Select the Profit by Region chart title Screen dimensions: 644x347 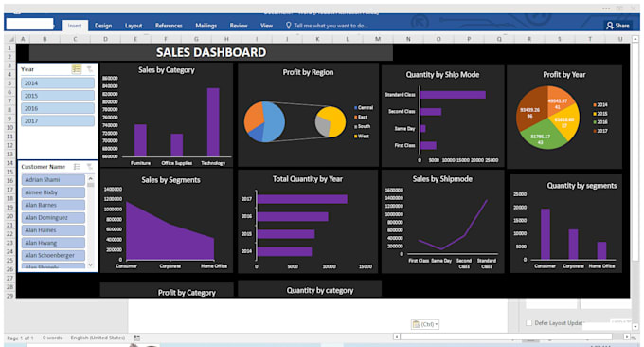click(308, 72)
